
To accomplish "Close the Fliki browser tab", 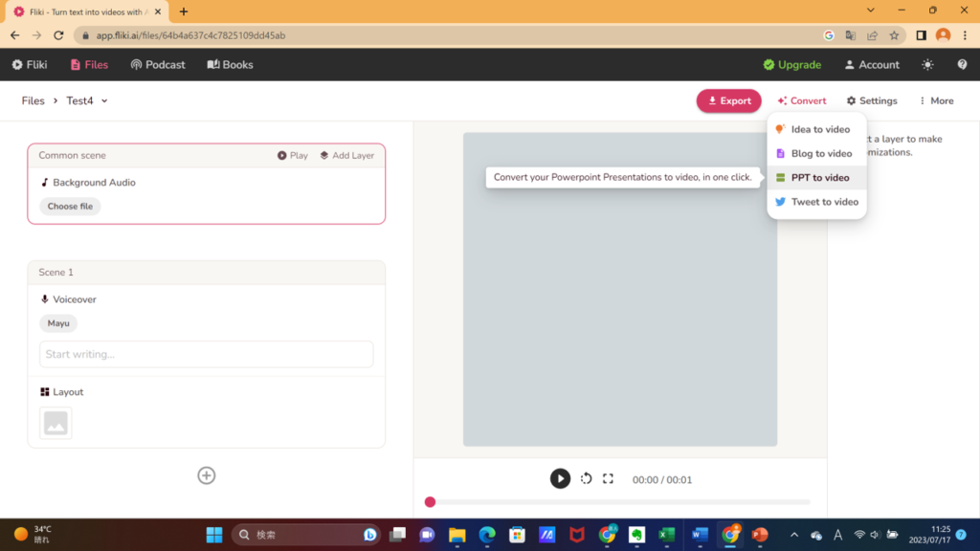I will pos(158,11).
